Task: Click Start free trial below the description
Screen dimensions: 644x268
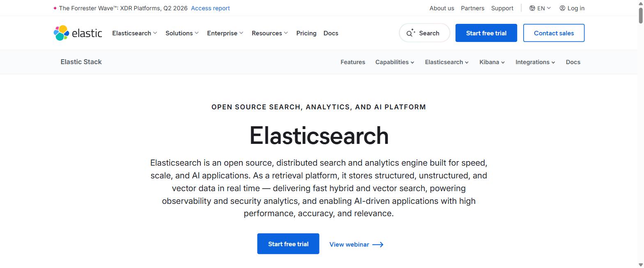Action: [288, 244]
